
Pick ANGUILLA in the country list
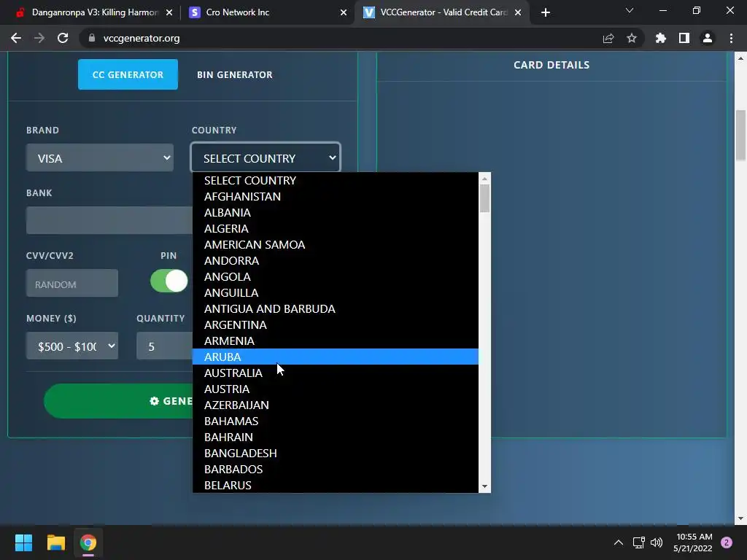pyautogui.click(x=335, y=293)
